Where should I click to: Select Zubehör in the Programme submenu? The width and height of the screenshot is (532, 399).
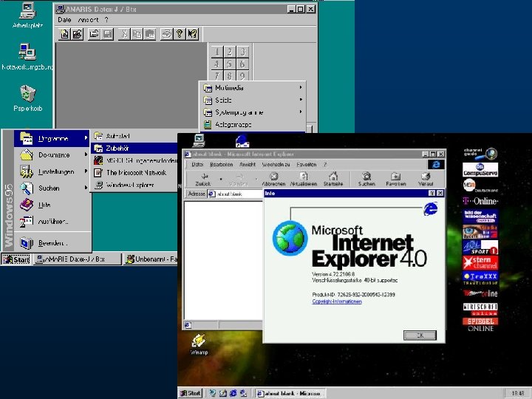pyautogui.click(x=134, y=149)
